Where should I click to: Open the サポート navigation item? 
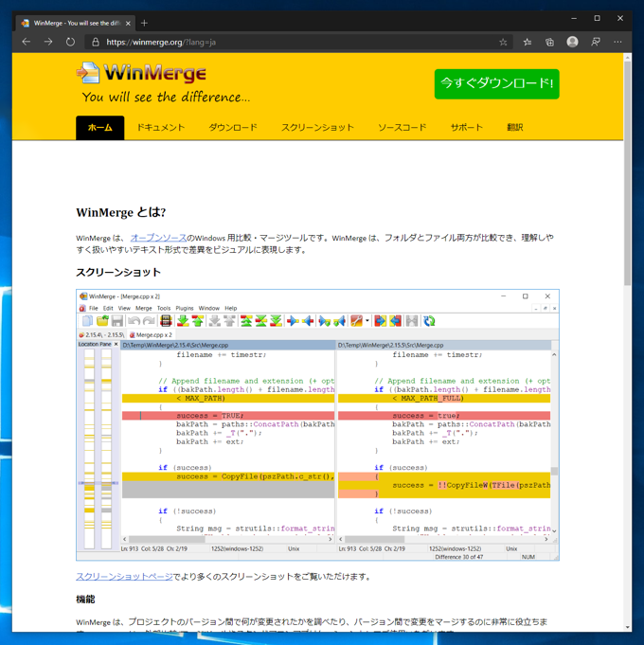pyautogui.click(x=466, y=128)
